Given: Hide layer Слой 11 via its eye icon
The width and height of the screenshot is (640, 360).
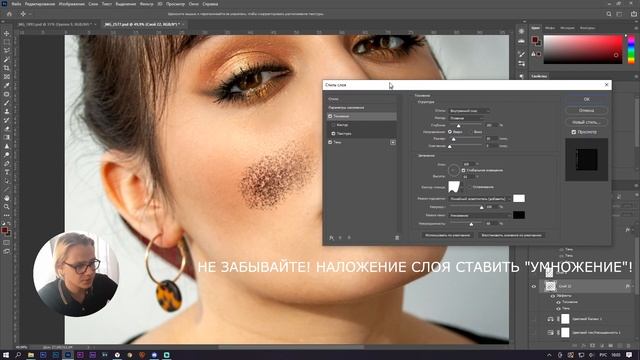Looking at the screenshot, I should coord(533,286).
